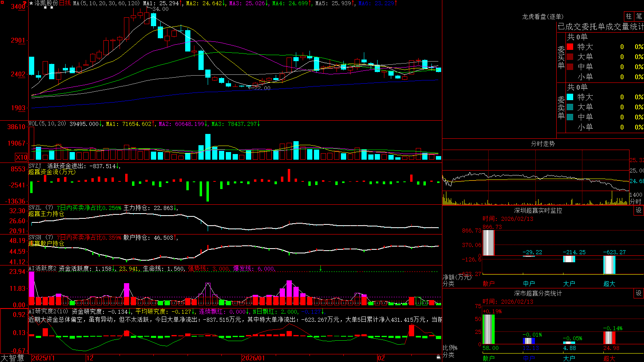The height and width of the screenshot is (362, 644).
Task: Click the 超赢散户持仓 label
Action: tap(46, 244)
